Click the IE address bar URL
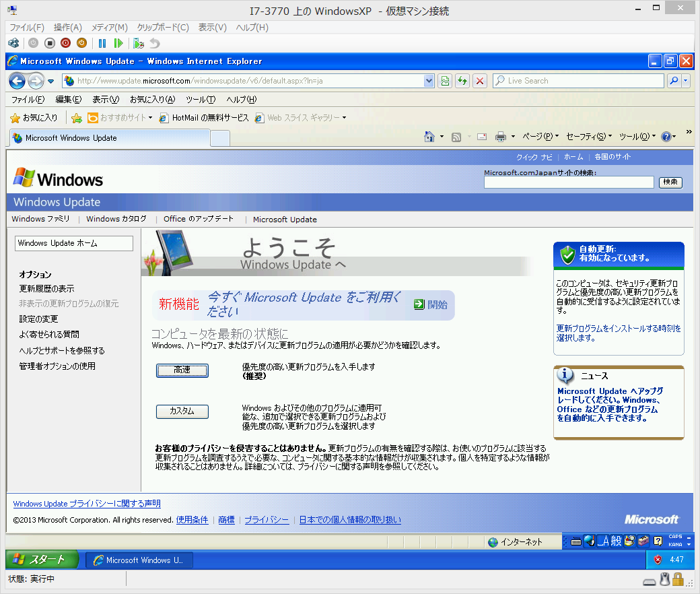This screenshot has width=700, height=594. click(200, 81)
